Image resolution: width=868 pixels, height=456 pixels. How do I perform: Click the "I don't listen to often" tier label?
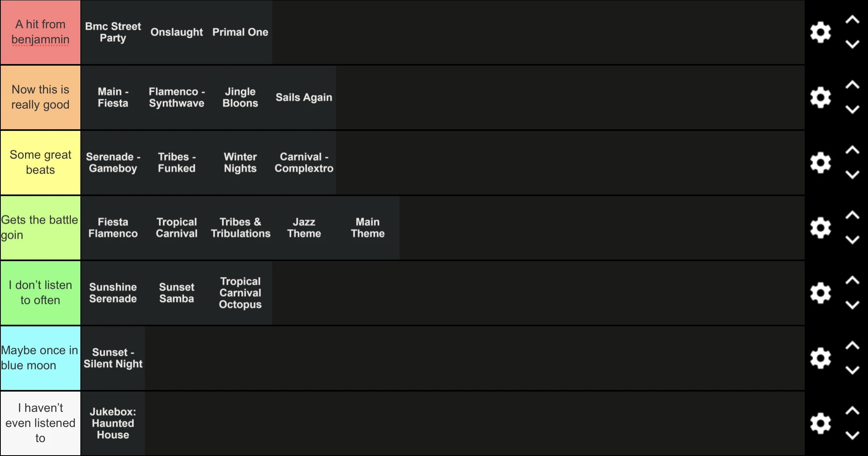[x=40, y=293]
